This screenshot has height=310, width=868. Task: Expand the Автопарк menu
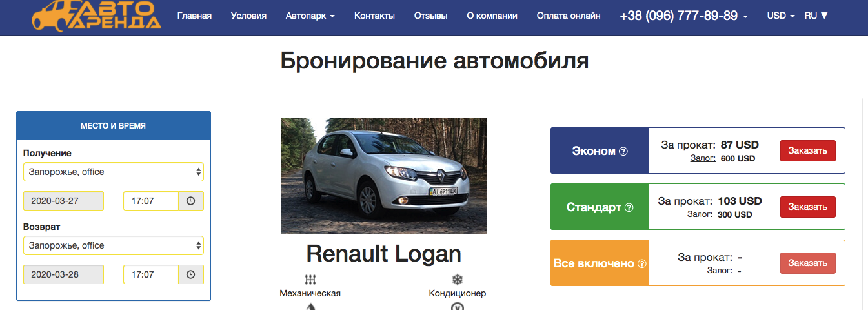310,15
